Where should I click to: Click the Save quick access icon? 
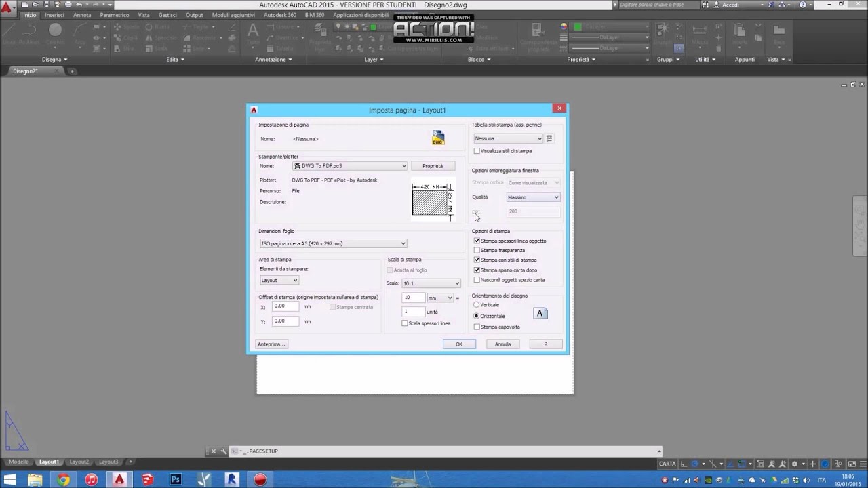tap(46, 5)
